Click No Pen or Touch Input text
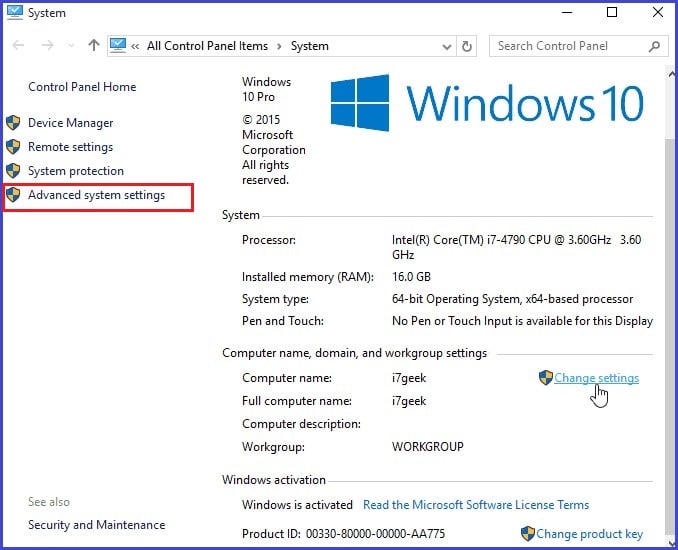The width and height of the screenshot is (678, 550). [x=522, y=321]
